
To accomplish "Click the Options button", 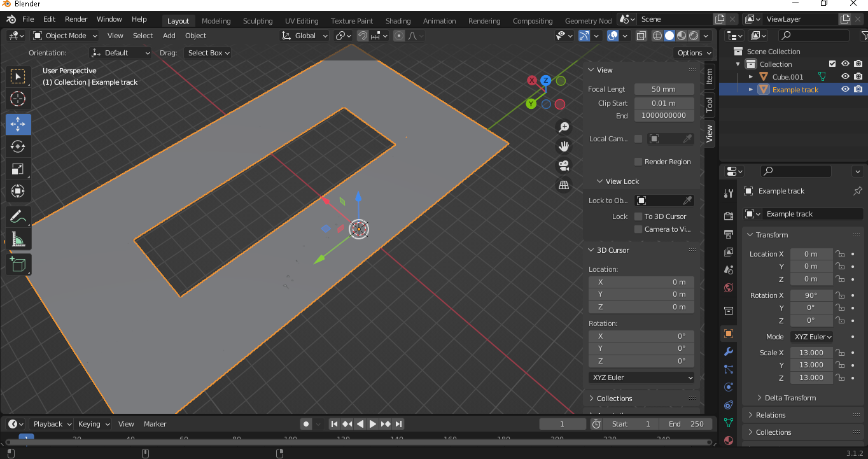I will 694,53.
